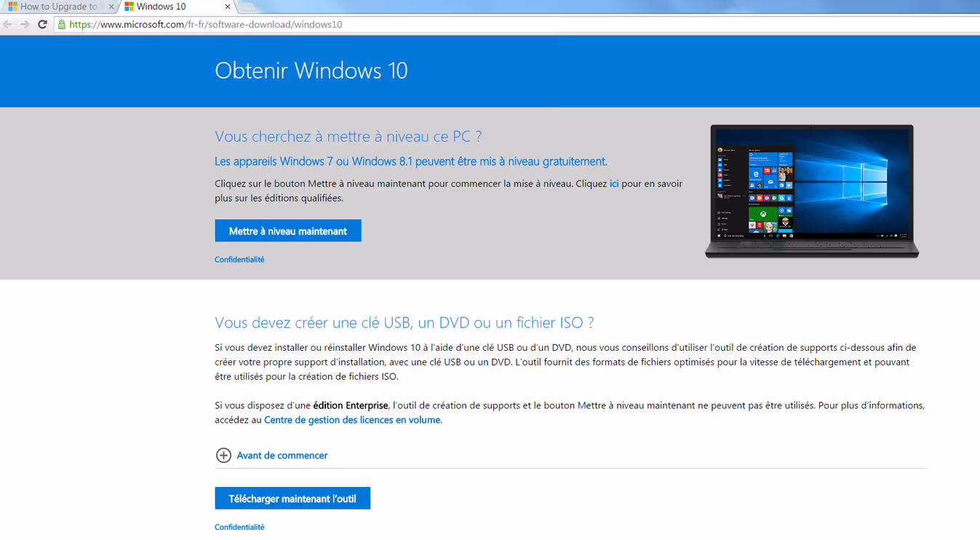Click the plus circle icon beside Avant de commencer
The image size is (980, 540).
coord(223,456)
